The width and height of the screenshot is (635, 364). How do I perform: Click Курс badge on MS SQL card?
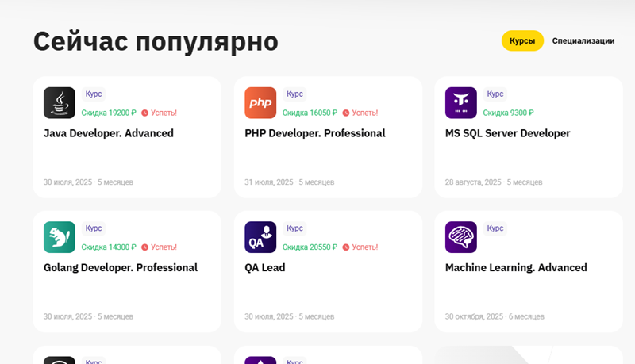click(495, 94)
